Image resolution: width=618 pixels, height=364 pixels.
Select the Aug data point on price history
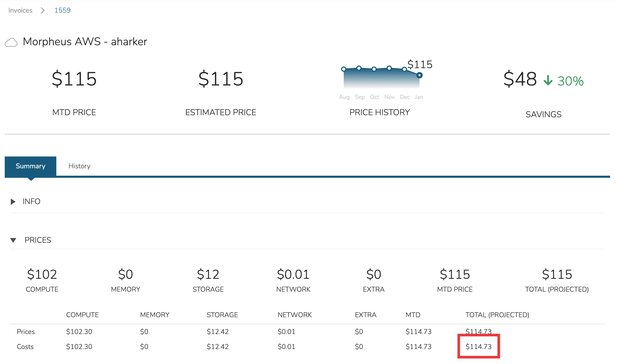click(343, 69)
